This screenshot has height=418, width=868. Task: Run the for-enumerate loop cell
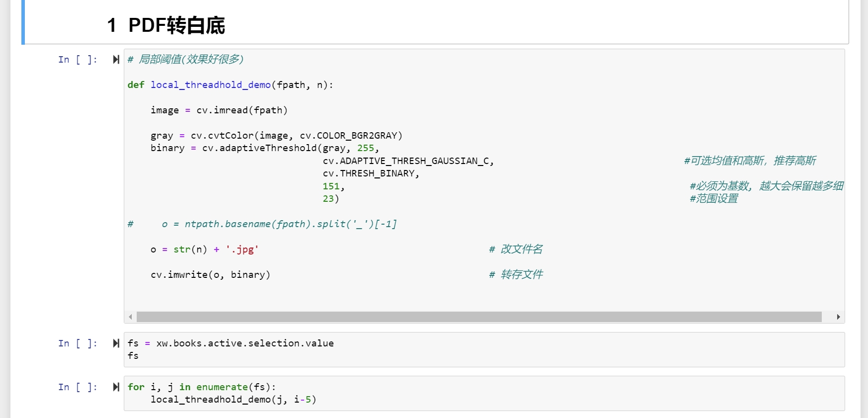point(116,387)
